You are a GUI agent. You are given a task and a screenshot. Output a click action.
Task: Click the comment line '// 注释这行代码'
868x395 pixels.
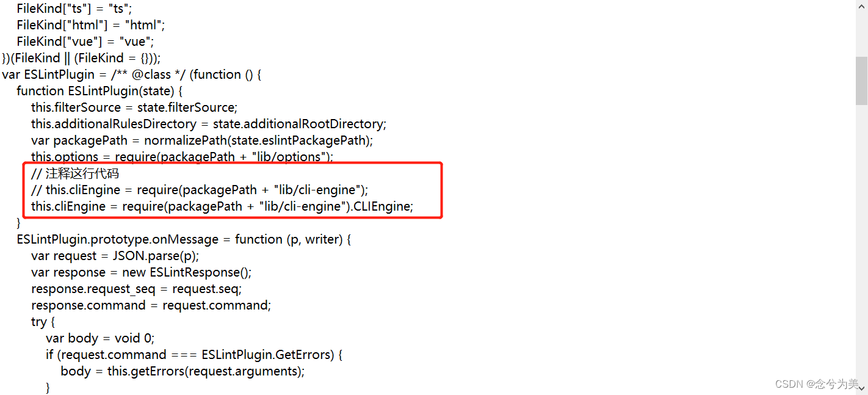click(75, 173)
